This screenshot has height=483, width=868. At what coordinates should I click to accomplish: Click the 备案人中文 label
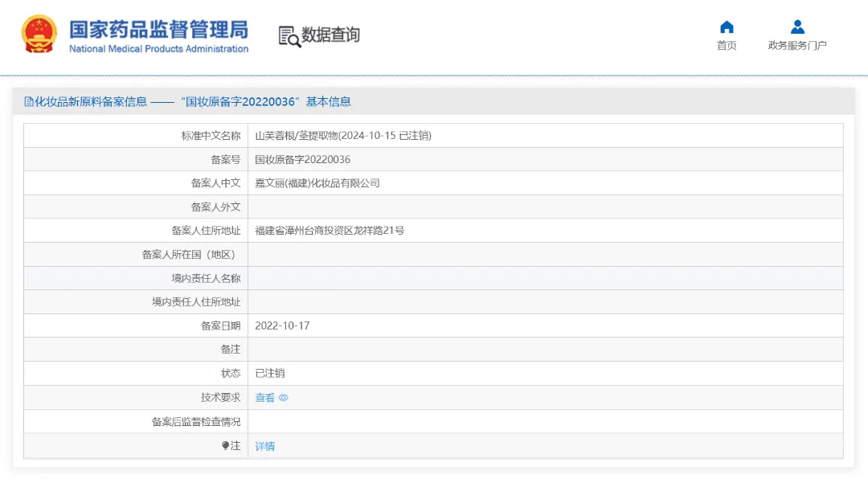click(x=216, y=183)
